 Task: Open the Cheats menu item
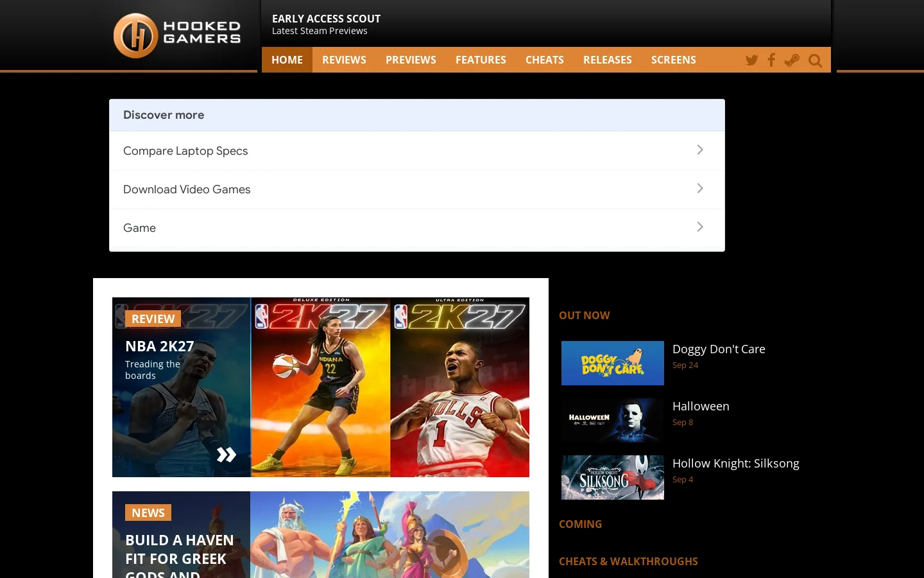pyautogui.click(x=545, y=60)
